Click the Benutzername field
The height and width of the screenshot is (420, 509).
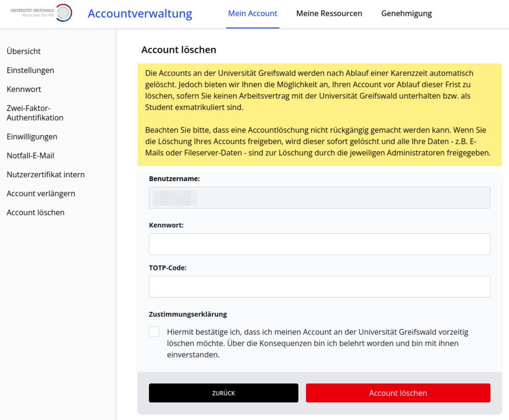click(x=319, y=198)
